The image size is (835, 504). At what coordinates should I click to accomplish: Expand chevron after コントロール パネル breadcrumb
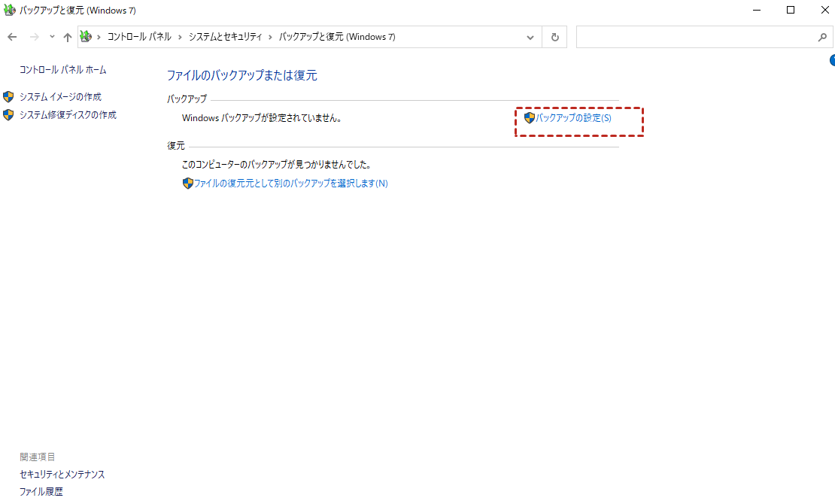coord(180,37)
